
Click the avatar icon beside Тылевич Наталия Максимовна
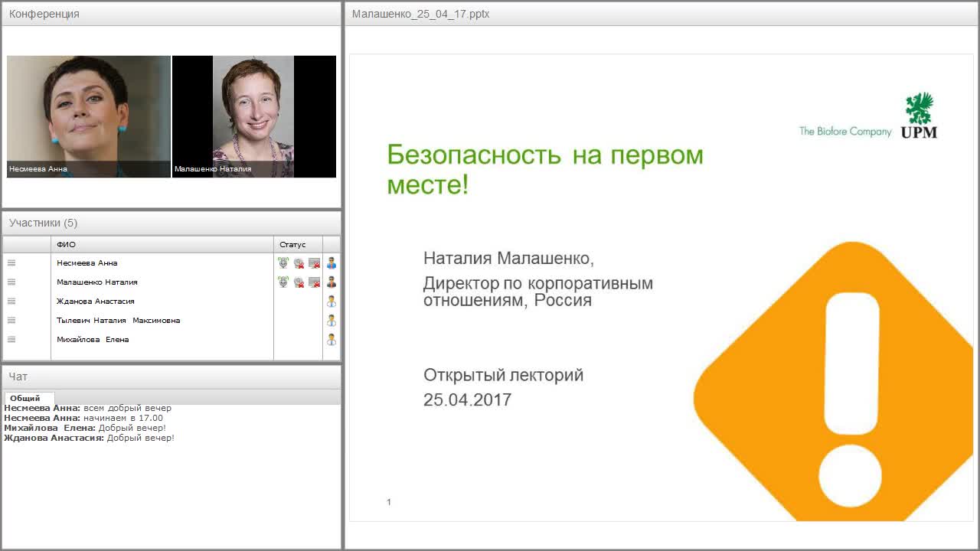(x=332, y=320)
